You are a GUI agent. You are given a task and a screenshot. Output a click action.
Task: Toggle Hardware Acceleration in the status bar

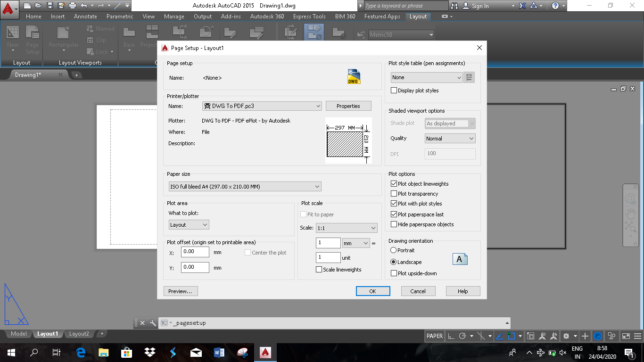coord(598,336)
